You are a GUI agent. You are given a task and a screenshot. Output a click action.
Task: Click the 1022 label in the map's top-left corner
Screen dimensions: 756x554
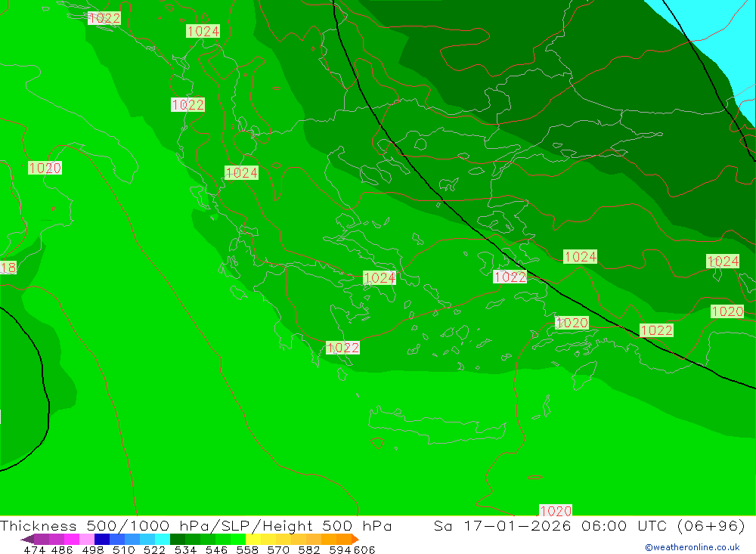[104, 18]
